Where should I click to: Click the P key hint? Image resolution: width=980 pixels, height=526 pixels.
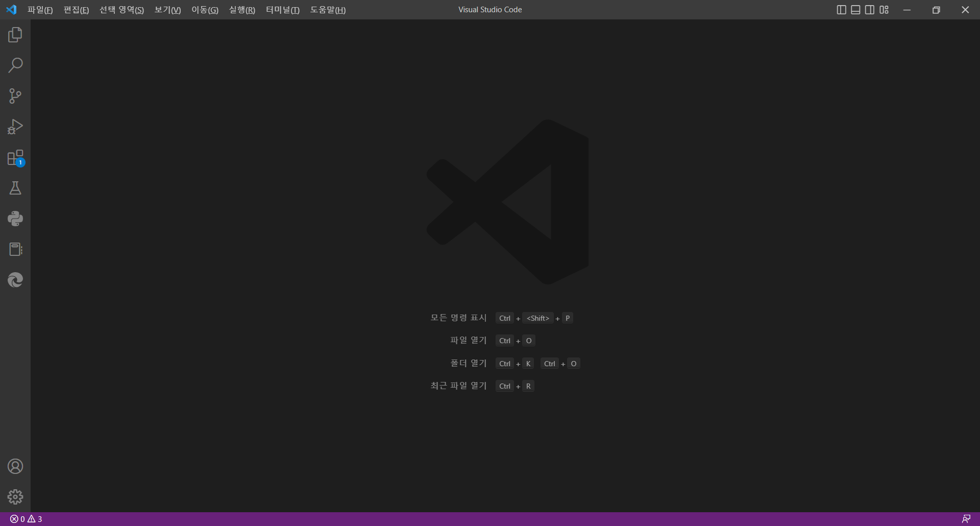click(568, 318)
